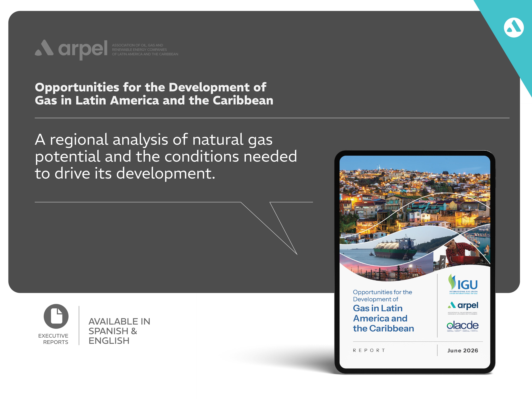Image resolution: width=532 pixels, height=399 pixels.
Task: Click the grey Arpel logo at top left
Action: point(71,50)
